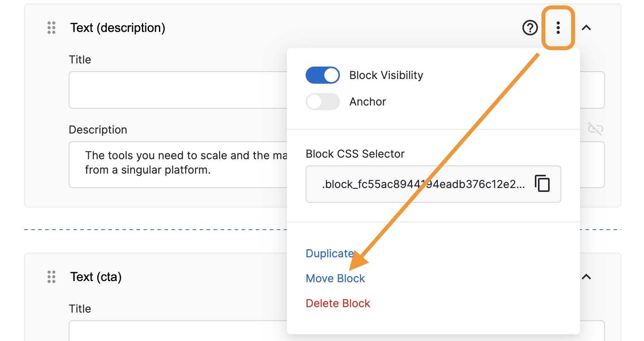The width and height of the screenshot is (644, 341).
Task: Enable the Anchor toggle
Action: pos(323,102)
